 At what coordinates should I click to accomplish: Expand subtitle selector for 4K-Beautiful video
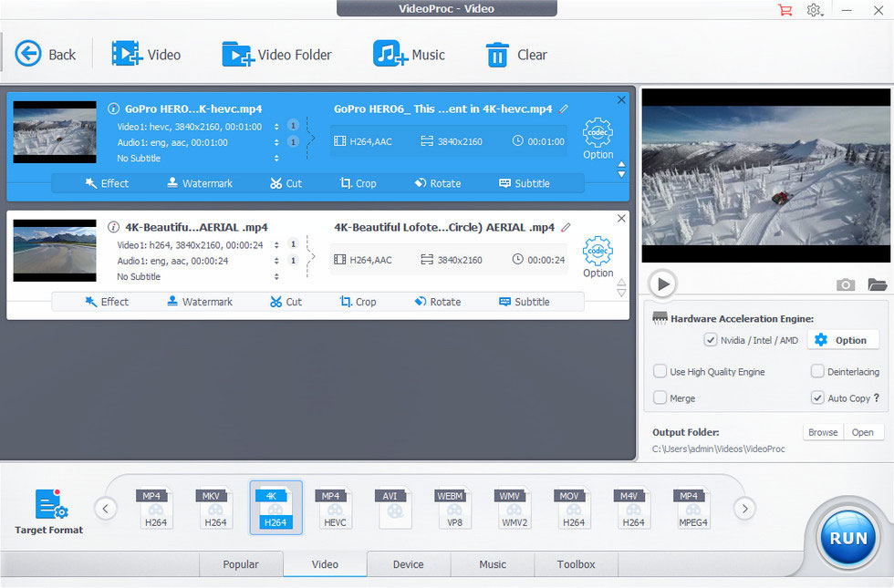click(x=276, y=277)
